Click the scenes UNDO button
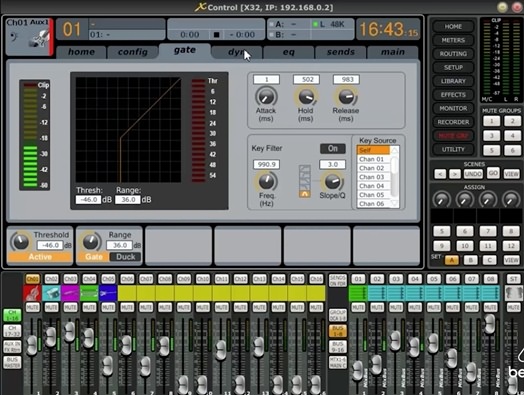524x395 pixels. 473,174
